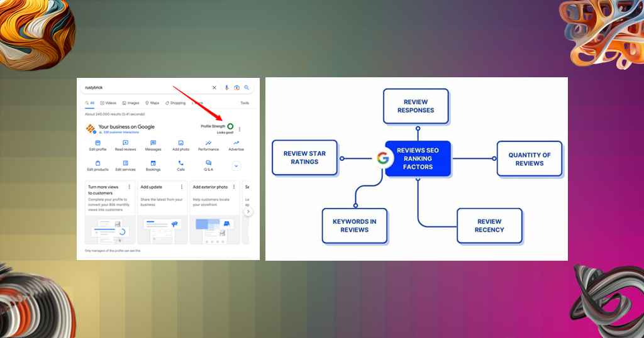Click the Review Star Ratings box
This screenshot has height=338, width=644.
(x=304, y=158)
